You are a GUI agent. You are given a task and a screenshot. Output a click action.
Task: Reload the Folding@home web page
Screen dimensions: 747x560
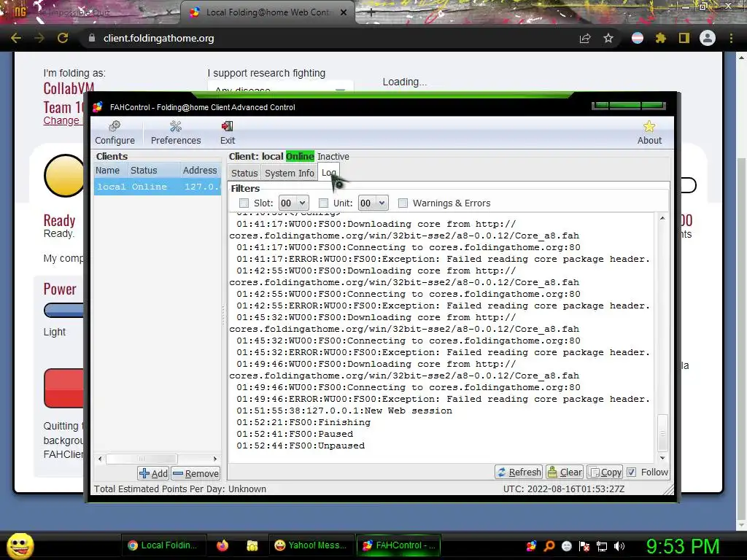coord(63,38)
